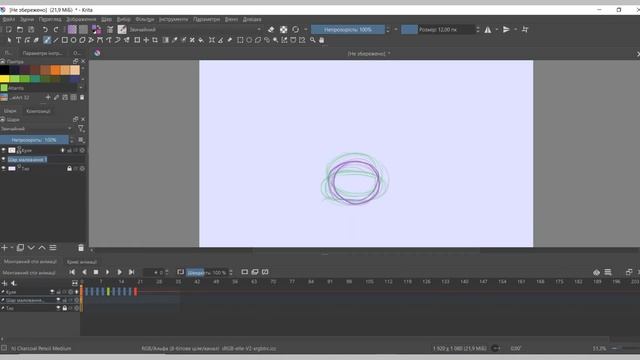Toggle visibility of the top layer in Layers panel
Screen dimensions: 640x360
pos(4,150)
